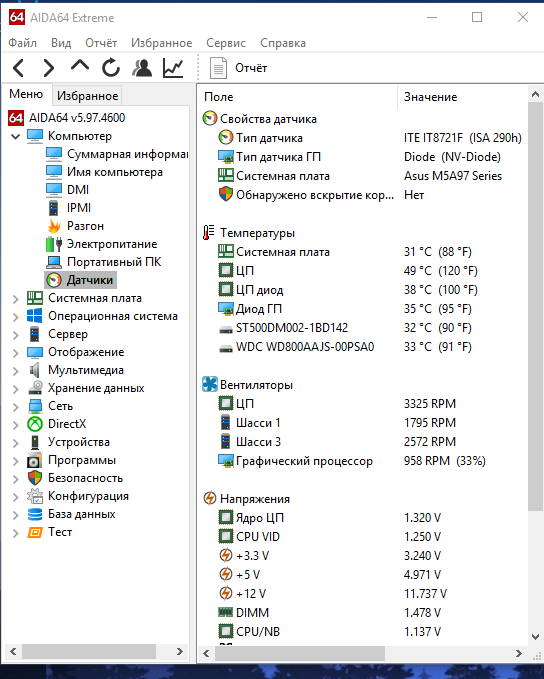Viewport: 544px width, 679px height.
Task: Select the WDC WD800AAJS-00PSA0 drive row
Action: tap(365, 347)
